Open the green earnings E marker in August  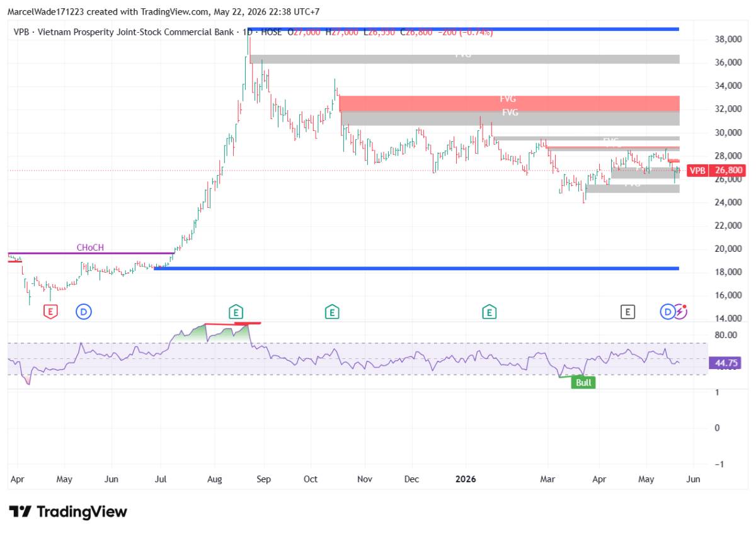236,310
